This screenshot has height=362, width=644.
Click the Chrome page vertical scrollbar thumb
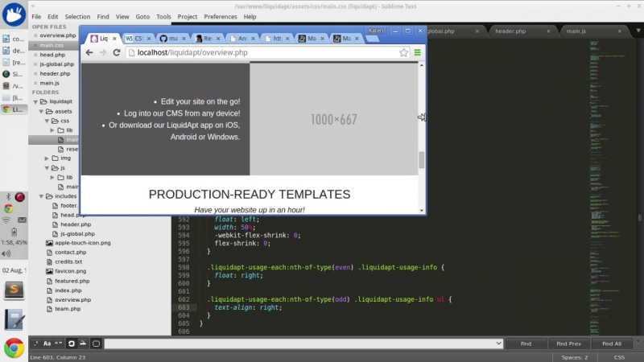tap(421, 160)
